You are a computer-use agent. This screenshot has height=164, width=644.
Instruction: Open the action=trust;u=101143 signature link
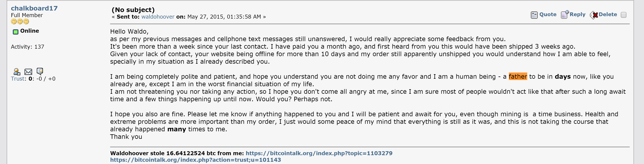[195, 160]
